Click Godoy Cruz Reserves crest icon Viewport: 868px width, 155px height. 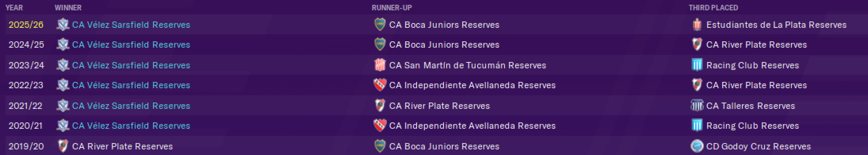pos(697,146)
